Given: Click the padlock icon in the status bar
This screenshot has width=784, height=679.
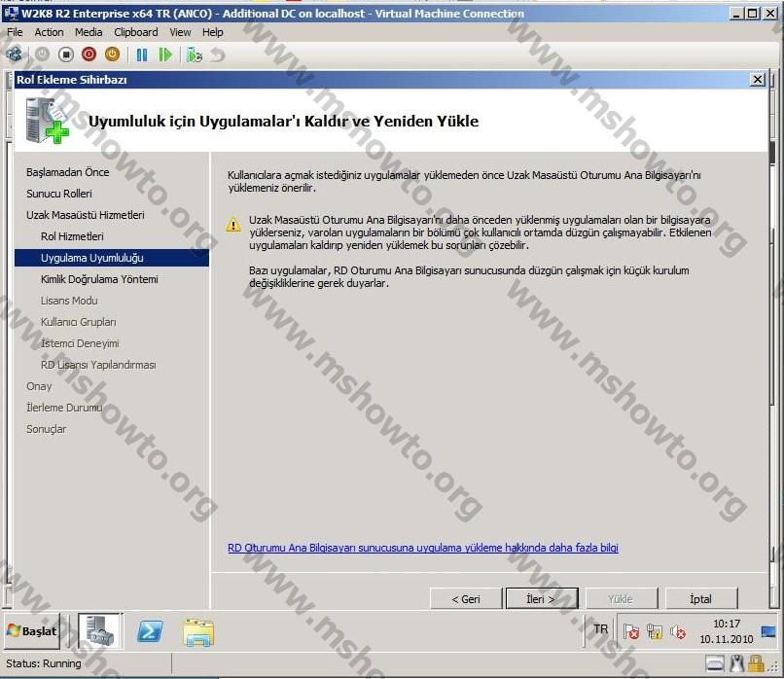Looking at the screenshot, I should pyautogui.click(x=756, y=664).
